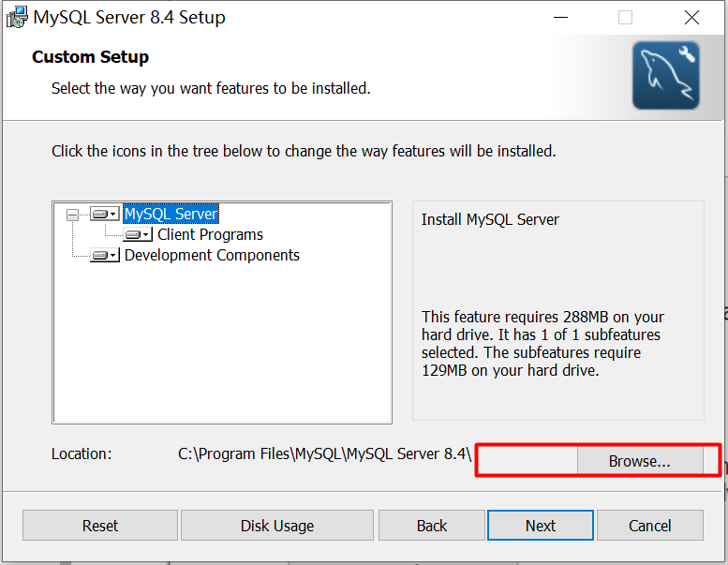Select the Development Components tree item
Image resolution: width=728 pixels, height=565 pixels.
click(212, 256)
